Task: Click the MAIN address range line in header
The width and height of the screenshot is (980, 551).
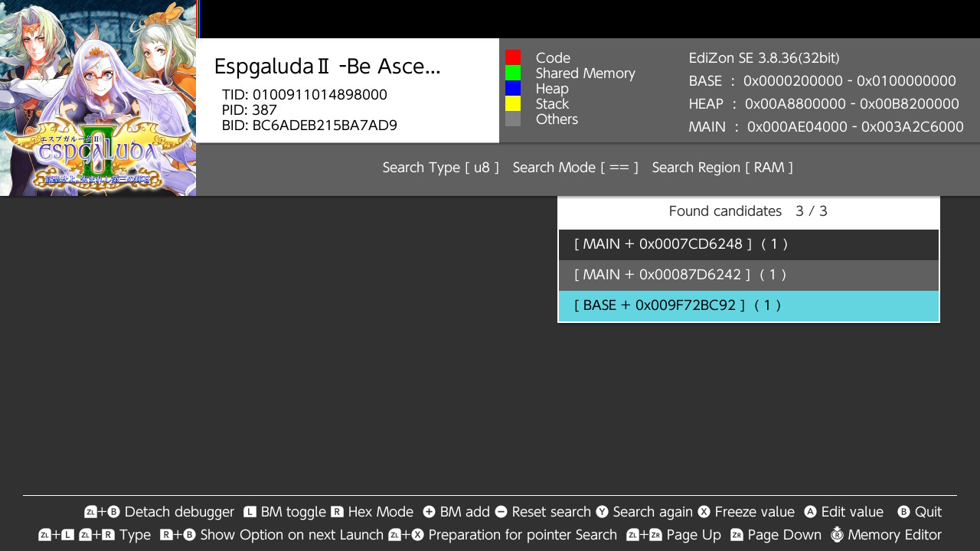Action: 826,127
